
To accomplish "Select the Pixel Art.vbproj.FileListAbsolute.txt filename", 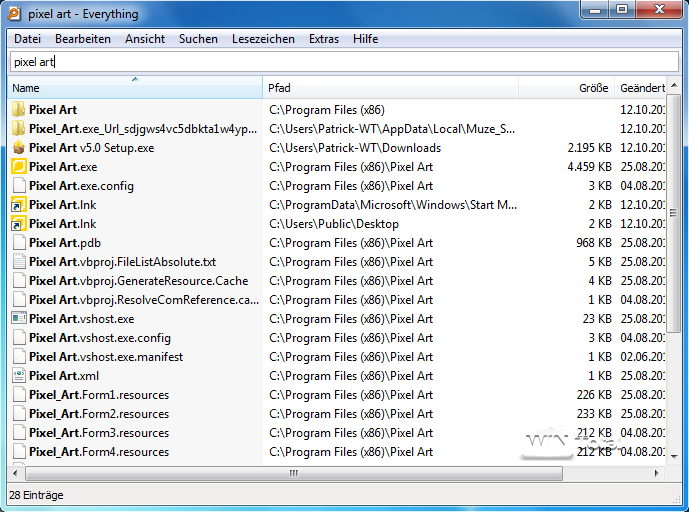I will click(123, 262).
